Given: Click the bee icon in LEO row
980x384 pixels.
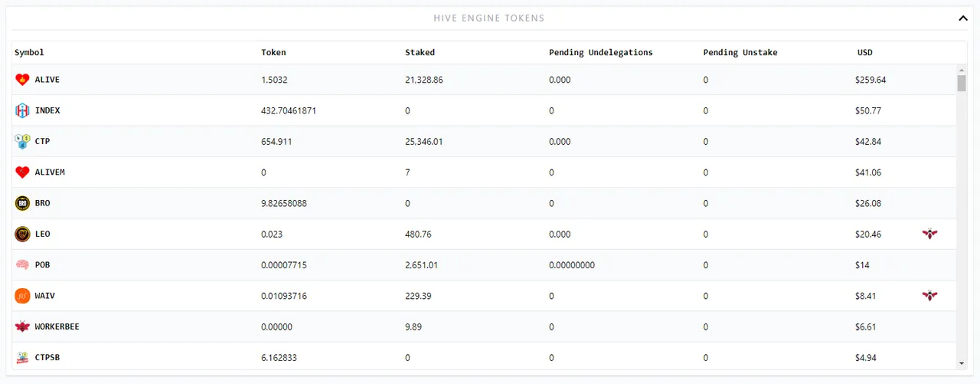Looking at the screenshot, I should click(929, 234).
